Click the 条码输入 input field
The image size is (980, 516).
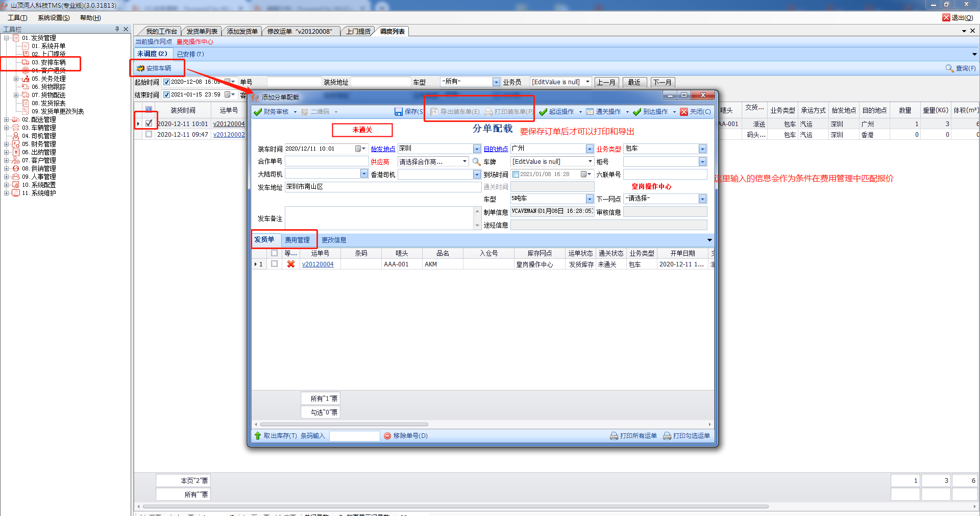pos(354,436)
